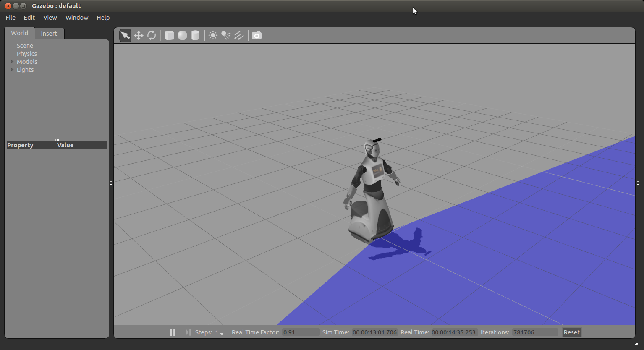Click the Real Time Factor field

(x=301, y=332)
